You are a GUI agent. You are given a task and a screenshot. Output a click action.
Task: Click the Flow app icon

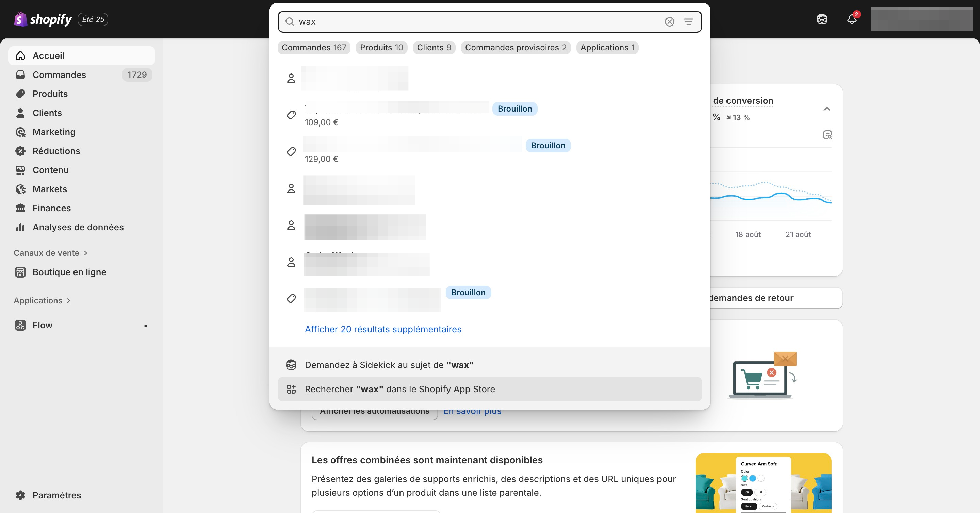coord(20,325)
